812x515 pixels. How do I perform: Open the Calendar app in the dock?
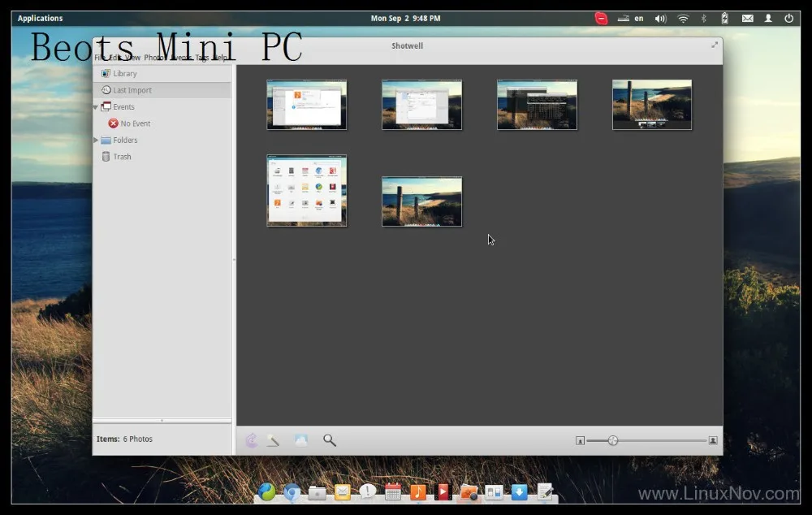tap(393, 491)
